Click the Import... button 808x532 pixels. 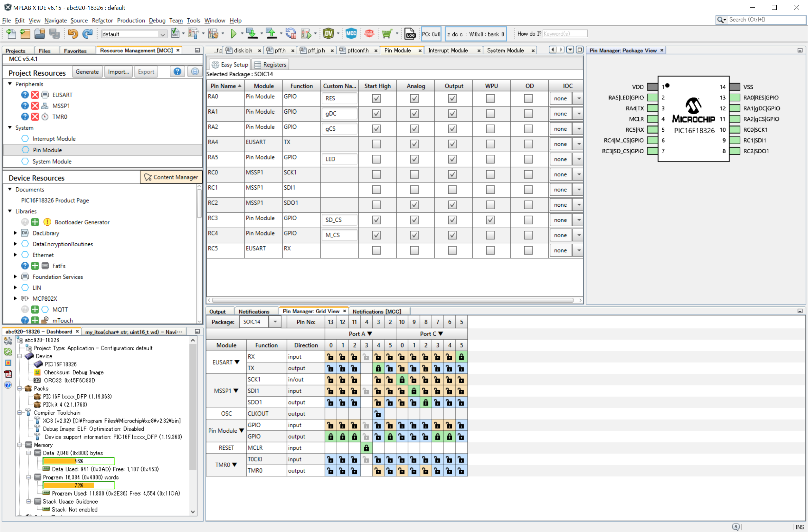[x=118, y=72]
